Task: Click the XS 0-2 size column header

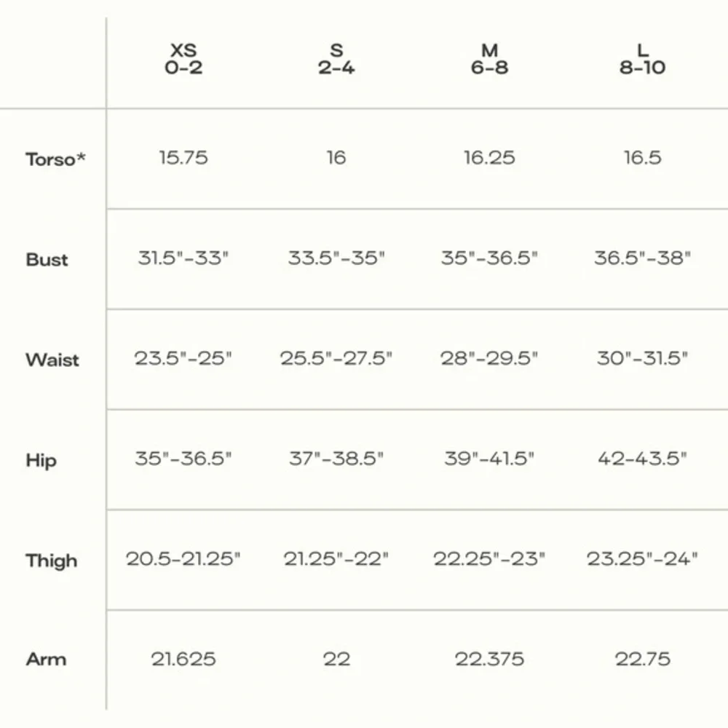Action: click(183, 60)
